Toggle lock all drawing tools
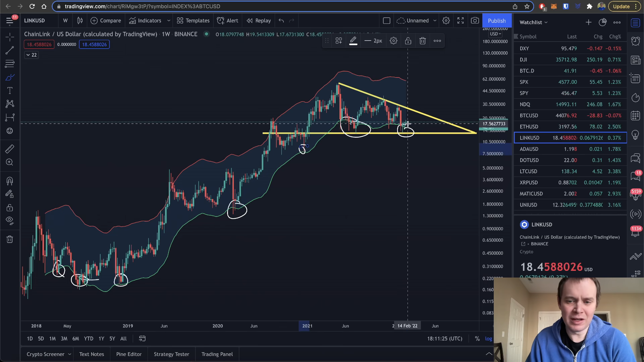Viewport: 644px width, 362px height. pyautogui.click(x=10, y=207)
